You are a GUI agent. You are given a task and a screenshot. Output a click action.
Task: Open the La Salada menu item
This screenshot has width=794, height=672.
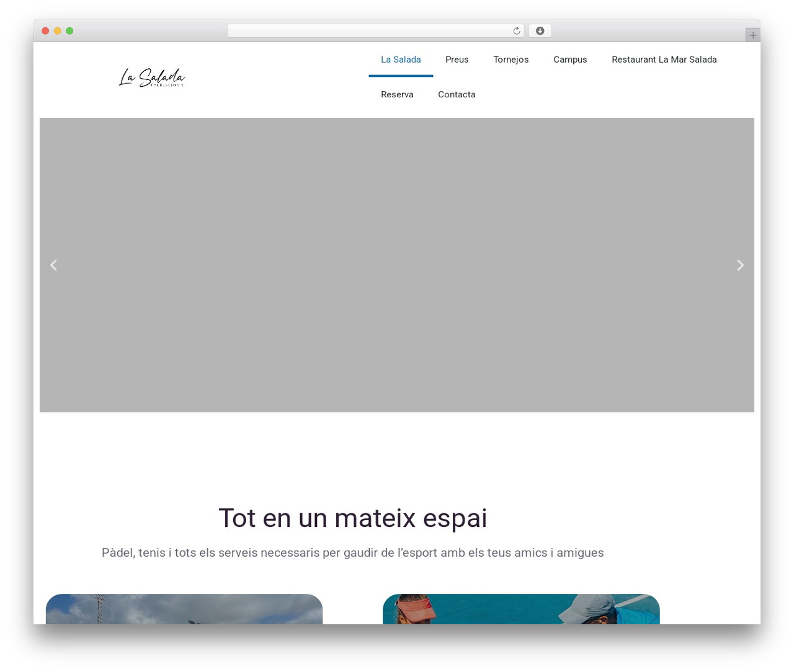tap(401, 60)
